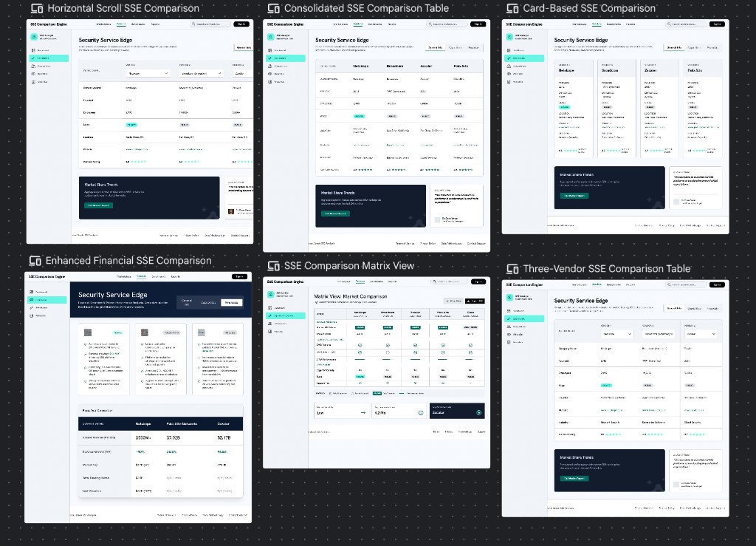The image size is (756, 546).
Task: Click second vendor logo thumbnail in Enhanced Financial cards
Action: (x=145, y=332)
